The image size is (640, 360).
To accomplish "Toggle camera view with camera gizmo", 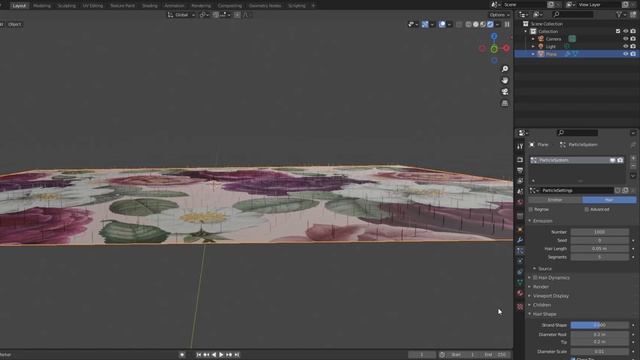I will click(505, 92).
